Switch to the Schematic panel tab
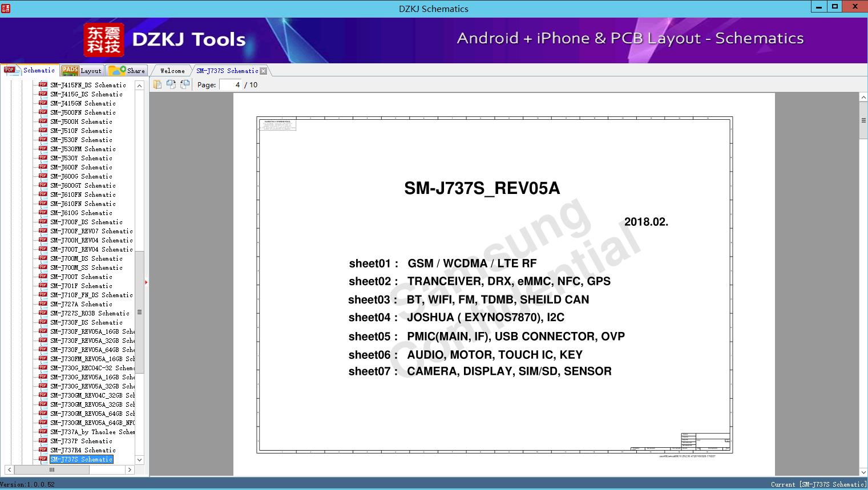The width and height of the screenshot is (868, 490). (30, 70)
